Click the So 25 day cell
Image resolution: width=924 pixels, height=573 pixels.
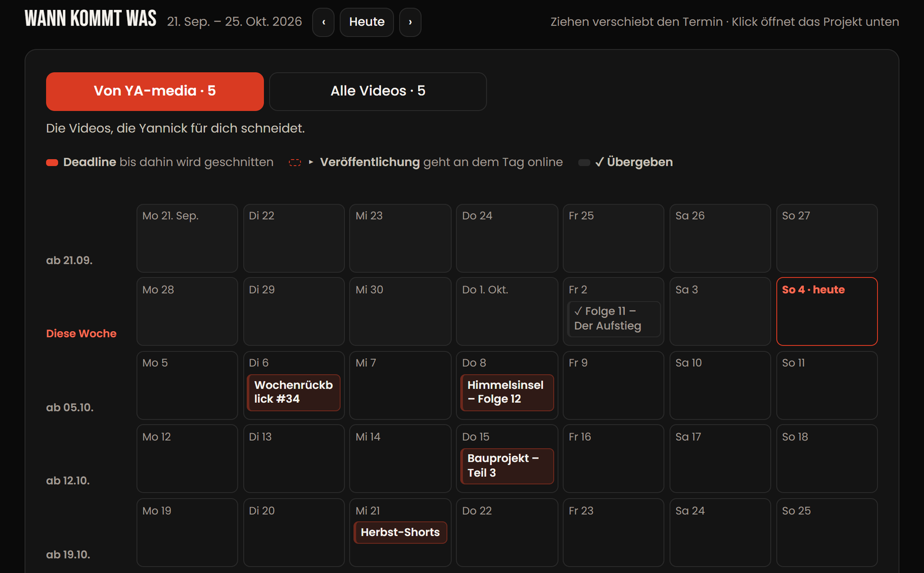click(x=827, y=533)
